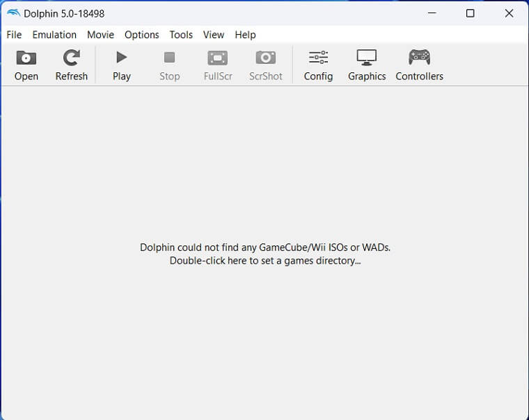Click the Dolphin logo in title bar
529x420 pixels.
[13, 13]
